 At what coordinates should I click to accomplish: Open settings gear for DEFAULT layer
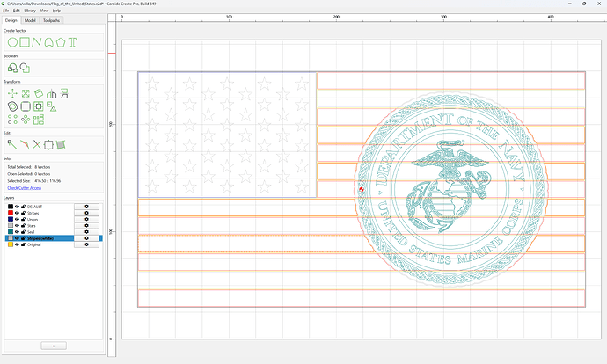click(x=86, y=207)
